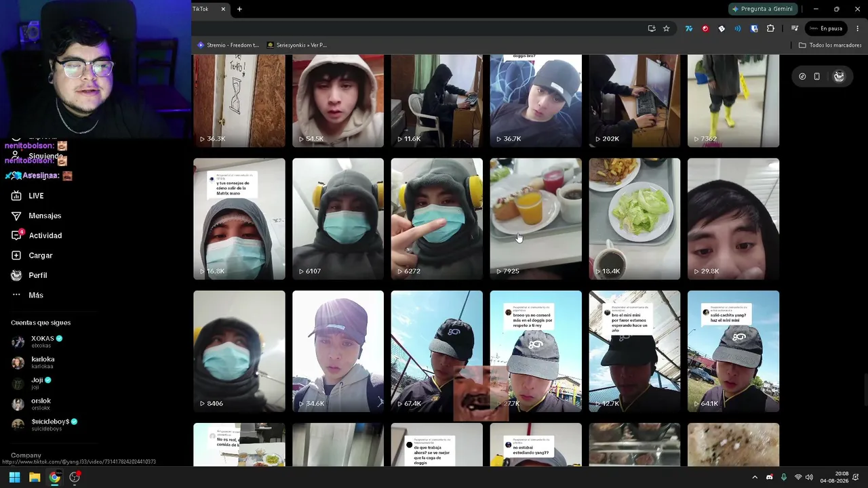Open the video with 16.8K views
This screenshot has height=488, width=868.
(x=239, y=219)
